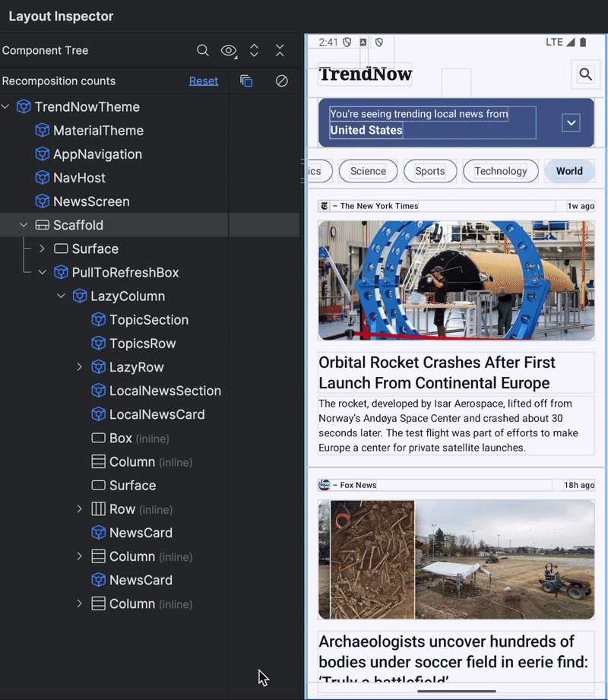
Task: Click the Fox News source logo
Action: (324, 485)
